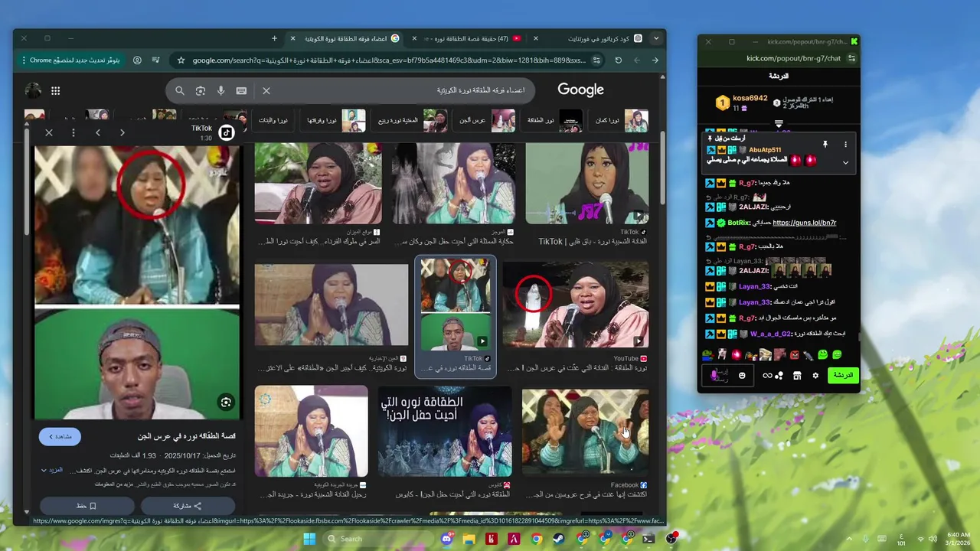Unpin the pinned message pin icon
The image size is (980, 551).
pyautogui.click(x=825, y=144)
